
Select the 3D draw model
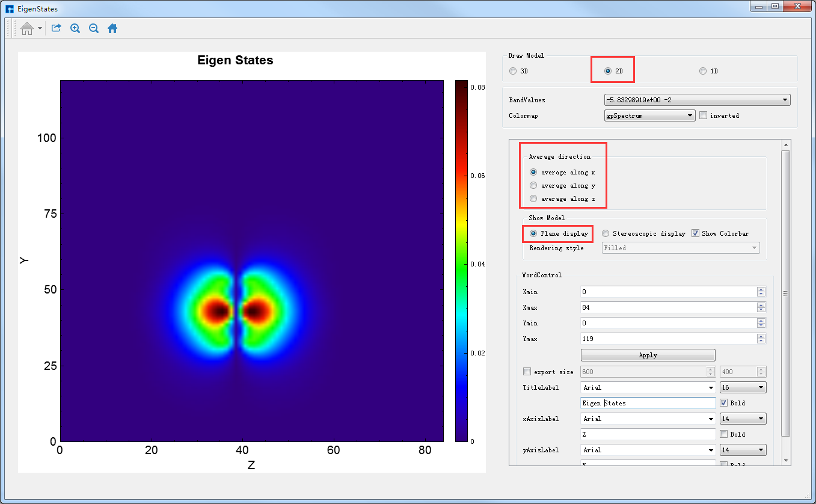point(513,71)
